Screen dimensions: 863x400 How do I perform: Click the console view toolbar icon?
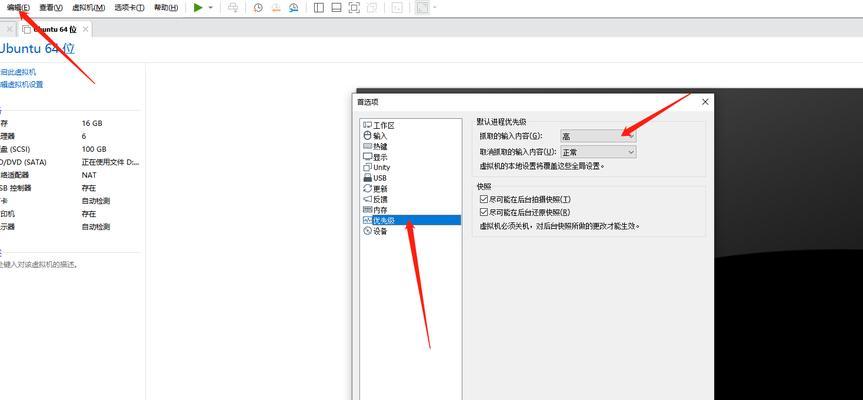[x=397, y=8]
